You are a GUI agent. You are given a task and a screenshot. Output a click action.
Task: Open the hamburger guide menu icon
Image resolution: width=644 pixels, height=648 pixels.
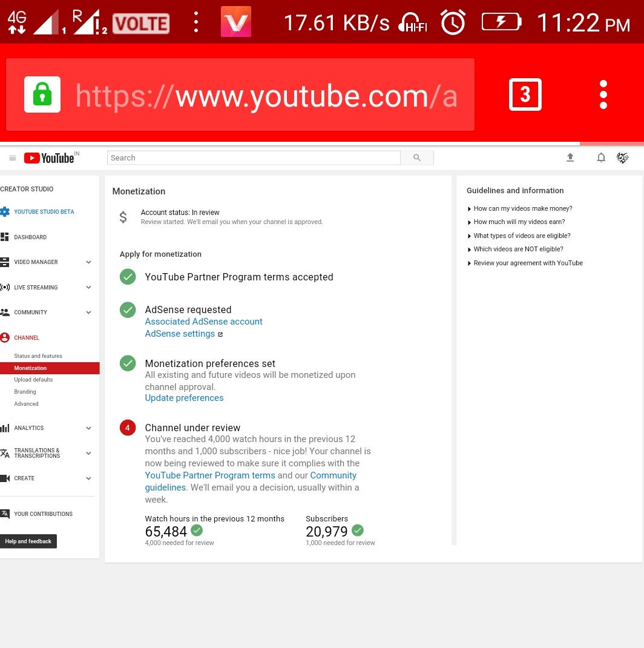pos(12,158)
